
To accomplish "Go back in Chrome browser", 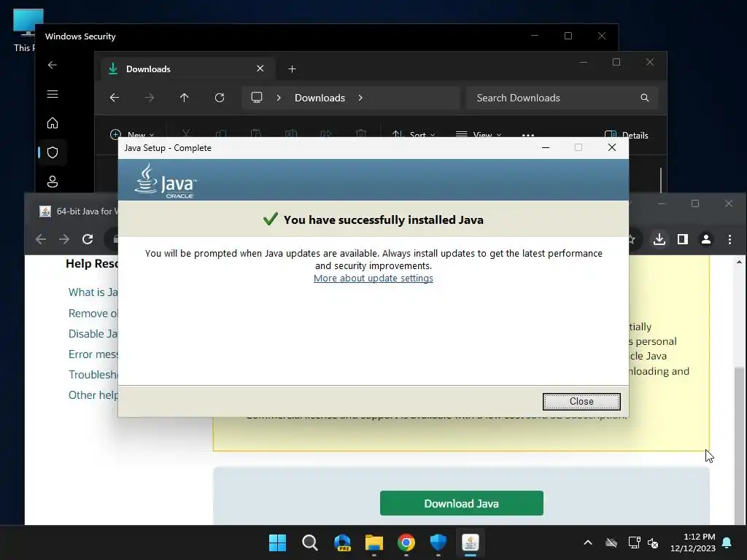I will click(x=41, y=239).
